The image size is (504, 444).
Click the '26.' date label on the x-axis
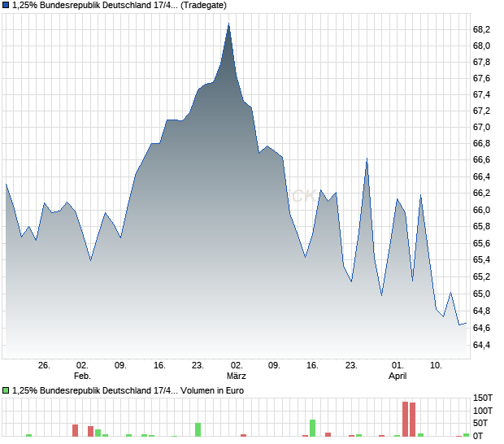pyautogui.click(x=44, y=365)
